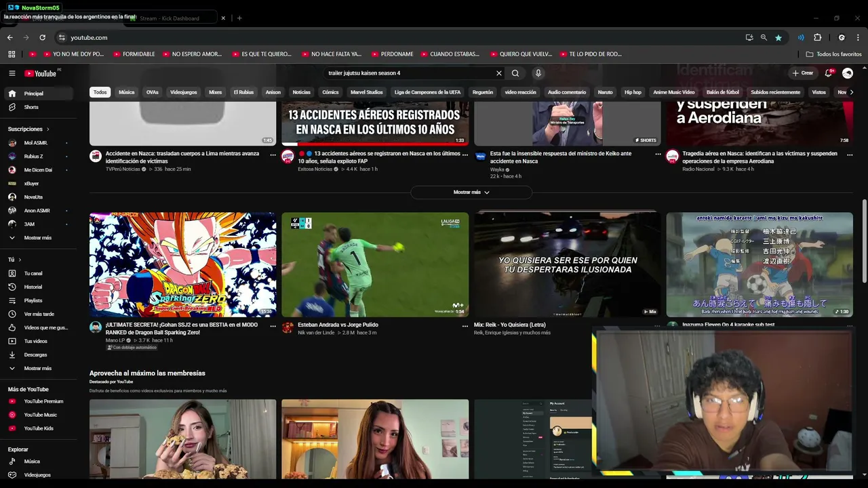This screenshot has width=868, height=488.
Task: Click the blue sound-waves extension icon
Action: click(x=801, y=37)
